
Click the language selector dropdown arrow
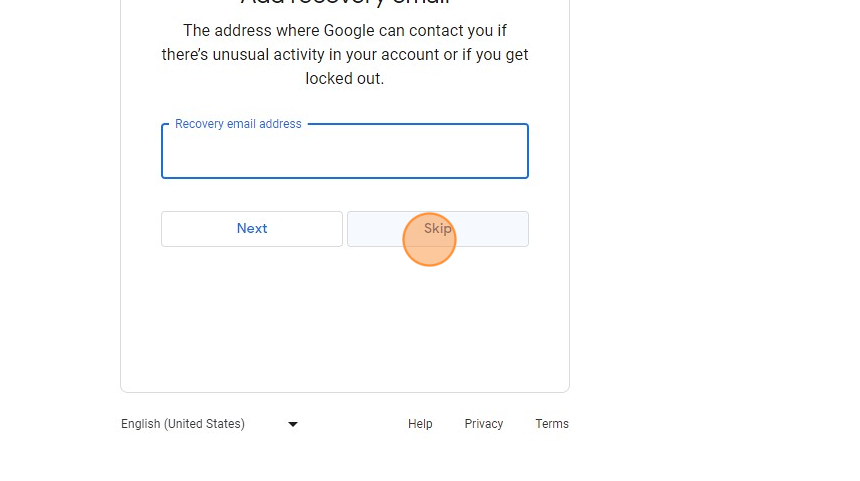point(293,424)
